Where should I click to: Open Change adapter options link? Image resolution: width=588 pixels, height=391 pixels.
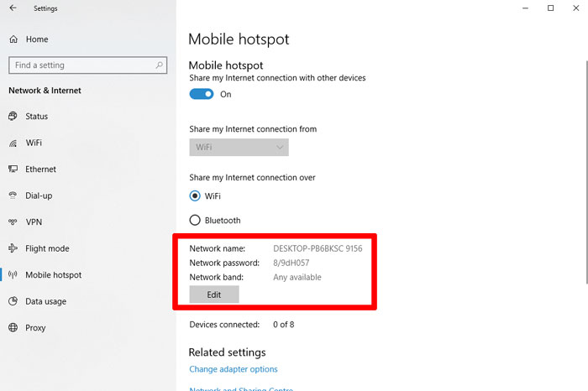click(234, 369)
